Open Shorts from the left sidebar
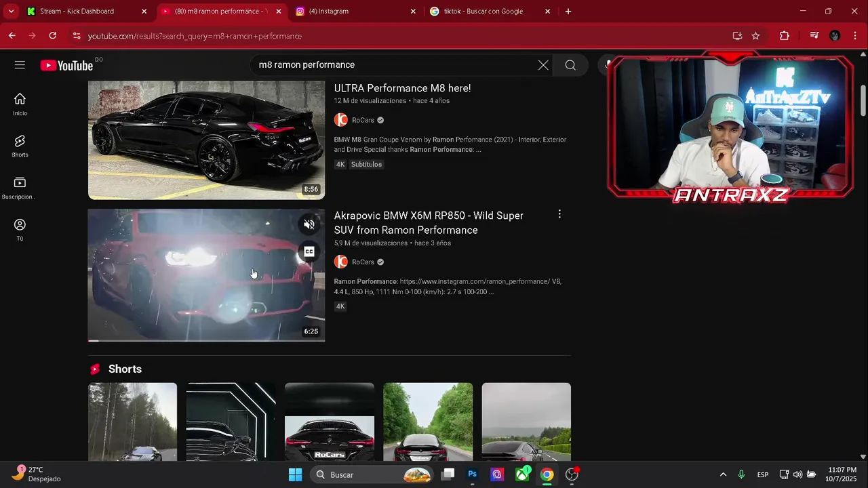 point(20,146)
